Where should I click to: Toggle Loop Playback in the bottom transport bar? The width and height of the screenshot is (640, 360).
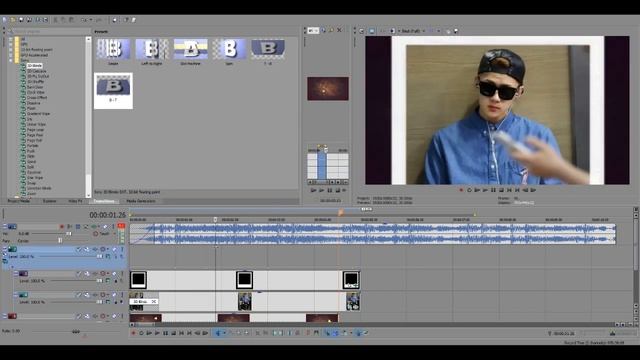[141, 333]
